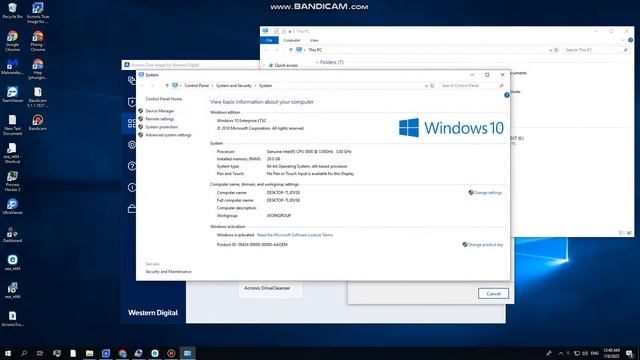Select the New Text Document desktop file

12,124
